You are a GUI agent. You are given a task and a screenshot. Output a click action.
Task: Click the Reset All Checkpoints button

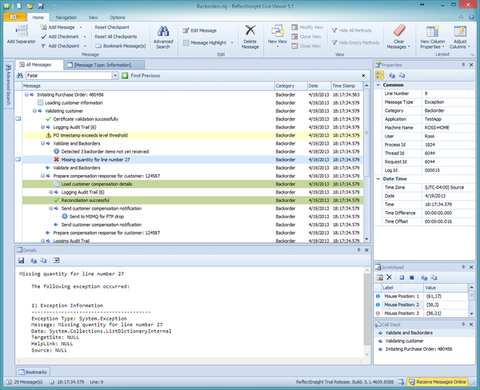pyautogui.click(x=116, y=37)
